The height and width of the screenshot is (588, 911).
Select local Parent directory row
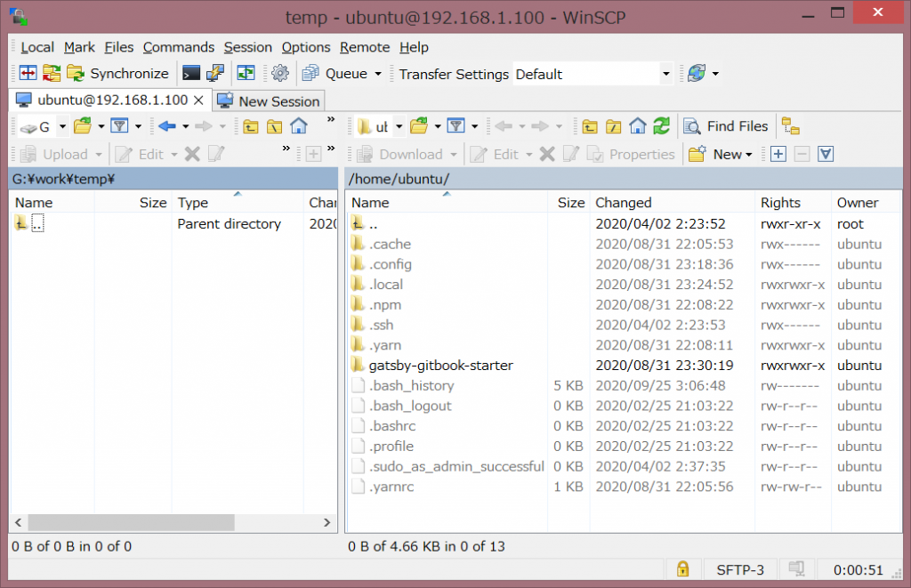173,223
